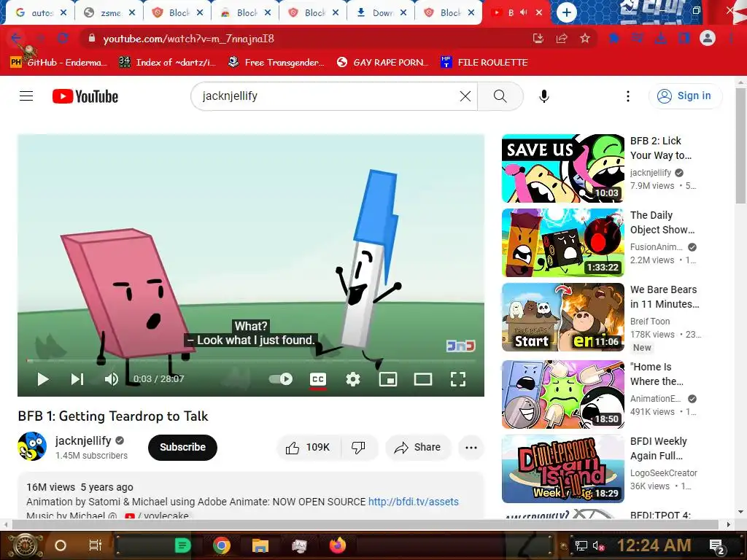
Task: Open the FILE ROULETTE bookmark
Action: pos(484,63)
